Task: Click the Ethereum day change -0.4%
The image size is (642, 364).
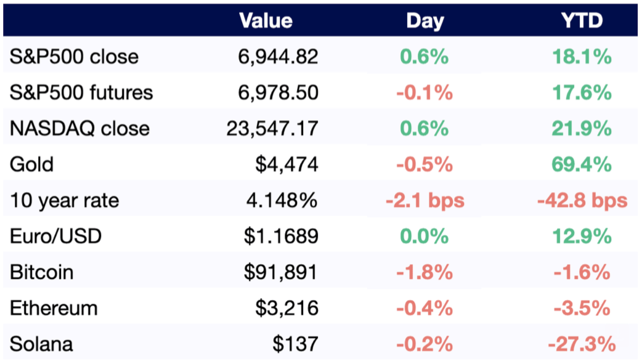Action: [425, 307]
